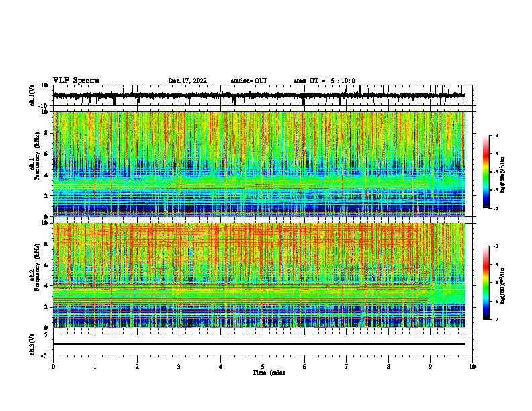Viewport: 532px width, 411px height.
Task: Click time axis tick label "2"
Action: pyautogui.click(x=137, y=367)
